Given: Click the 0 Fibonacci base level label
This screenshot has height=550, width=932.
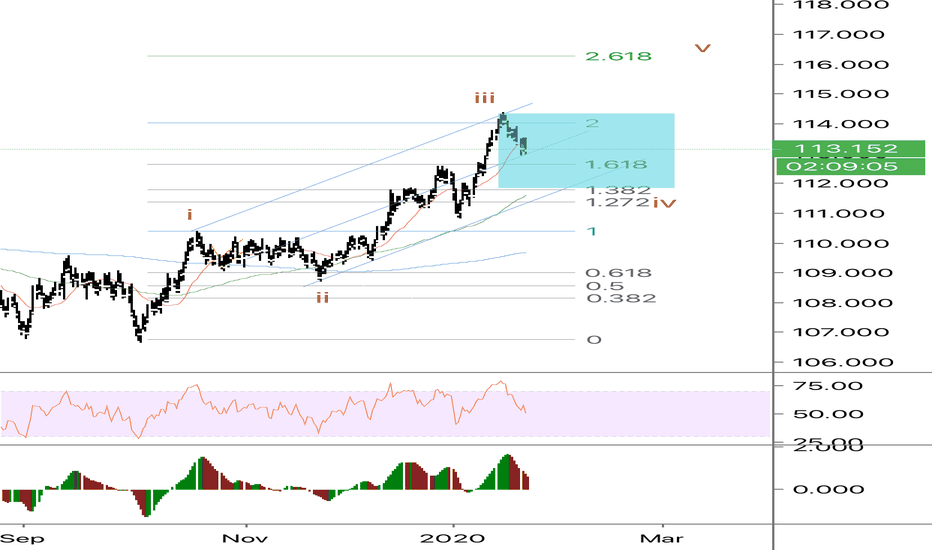Looking at the screenshot, I should [594, 340].
